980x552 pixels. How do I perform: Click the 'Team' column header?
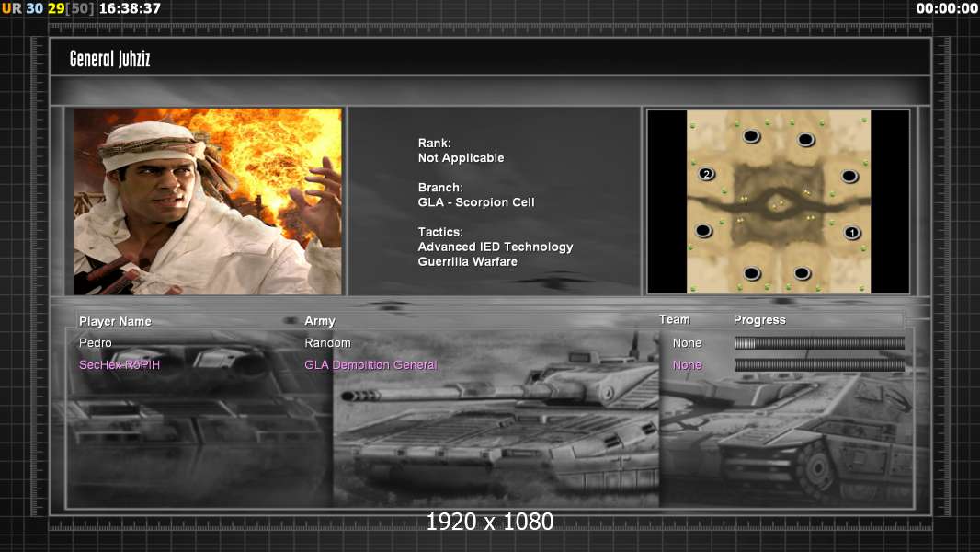click(x=675, y=319)
